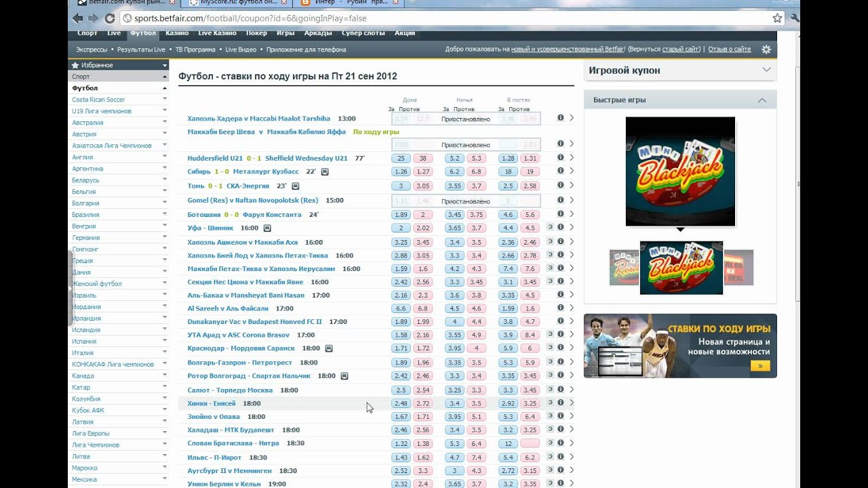The height and width of the screenshot is (488, 868).
Task: Click info icon for Сибирь - Металлург Кузбасс
Action: click(x=561, y=171)
